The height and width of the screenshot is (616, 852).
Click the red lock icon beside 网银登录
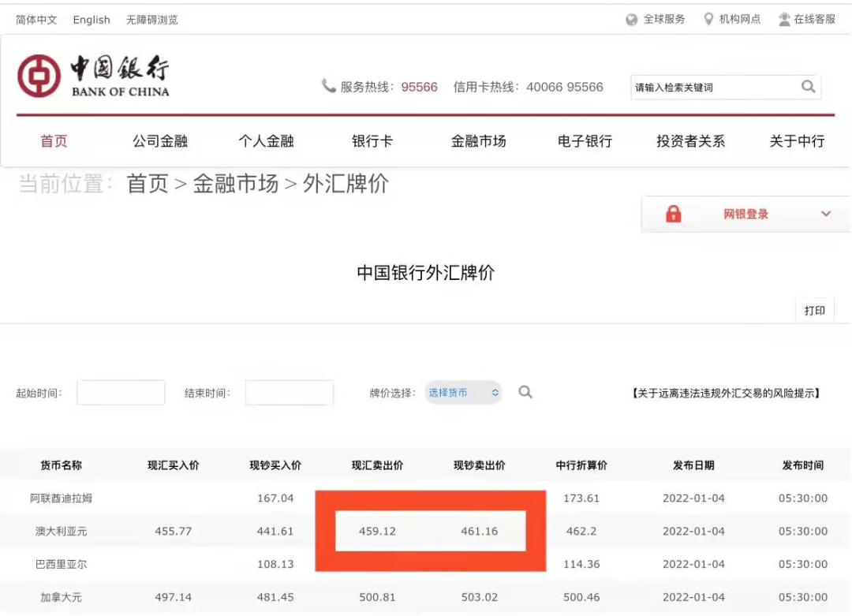pyautogui.click(x=673, y=214)
